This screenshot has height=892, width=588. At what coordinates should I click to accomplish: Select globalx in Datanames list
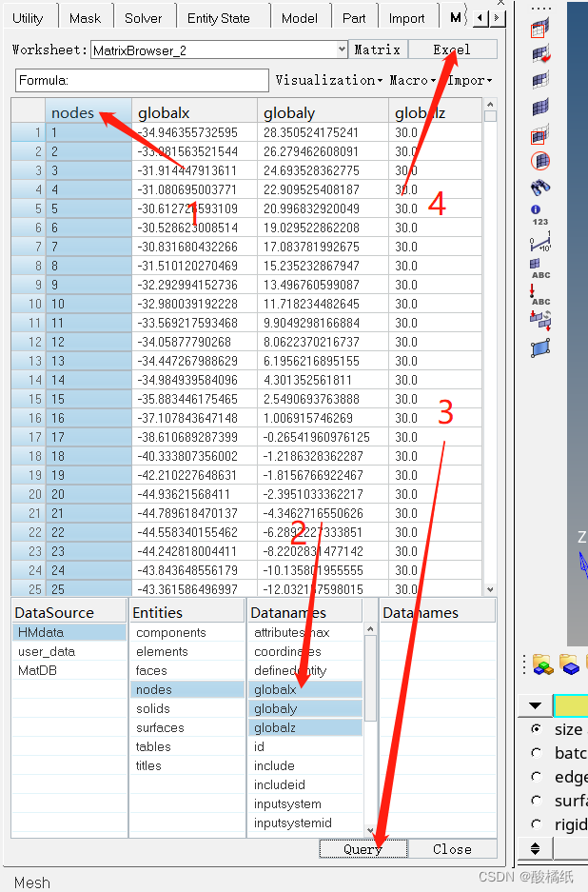tap(304, 689)
